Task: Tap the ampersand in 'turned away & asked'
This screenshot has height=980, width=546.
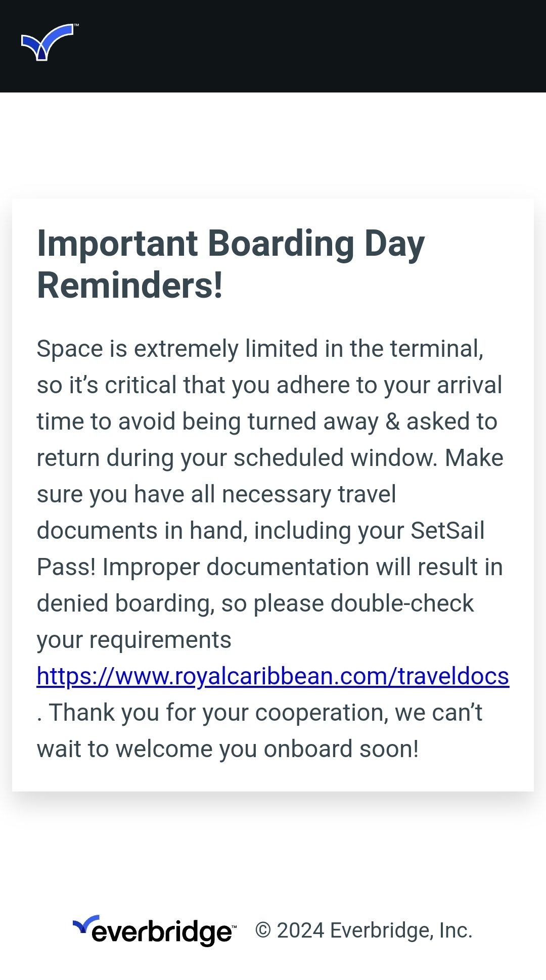Action: pyautogui.click(x=392, y=422)
